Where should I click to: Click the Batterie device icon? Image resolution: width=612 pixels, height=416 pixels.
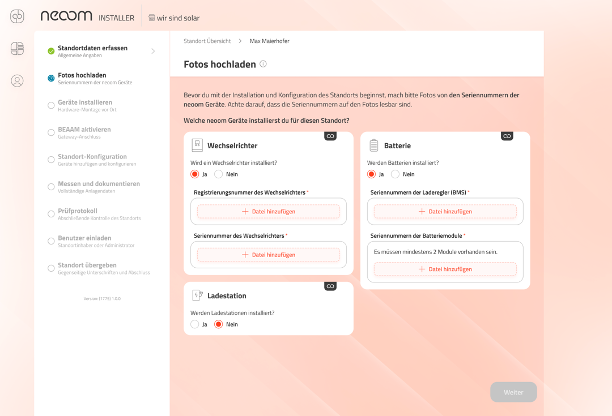point(374,145)
